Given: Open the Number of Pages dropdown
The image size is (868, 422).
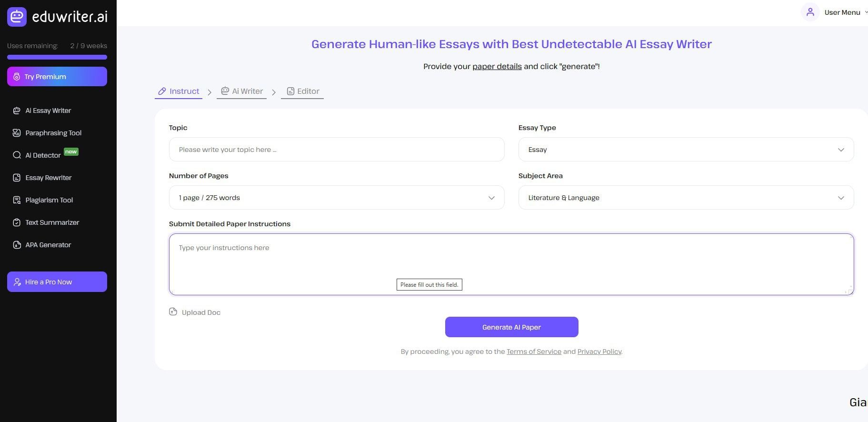Looking at the screenshot, I should [x=337, y=198].
